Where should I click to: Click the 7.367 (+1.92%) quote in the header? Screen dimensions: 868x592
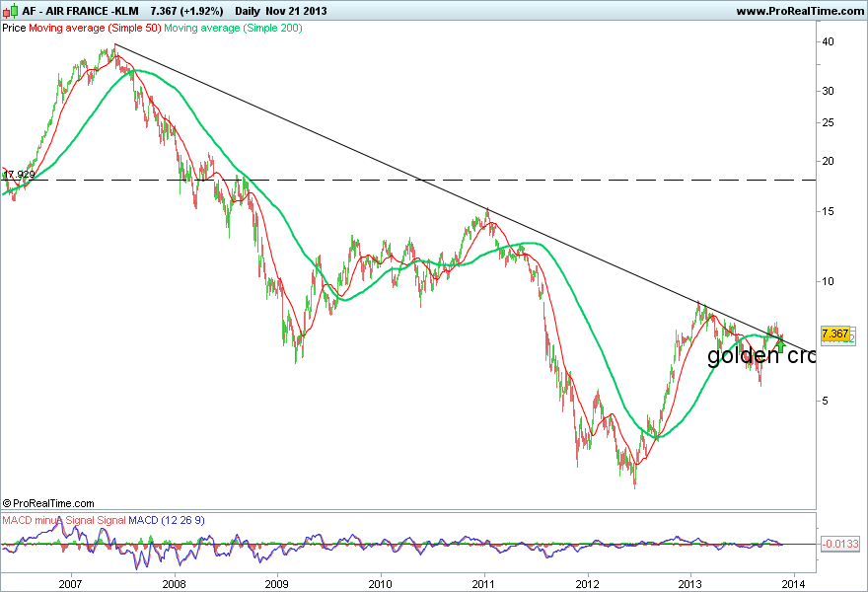click(186, 11)
